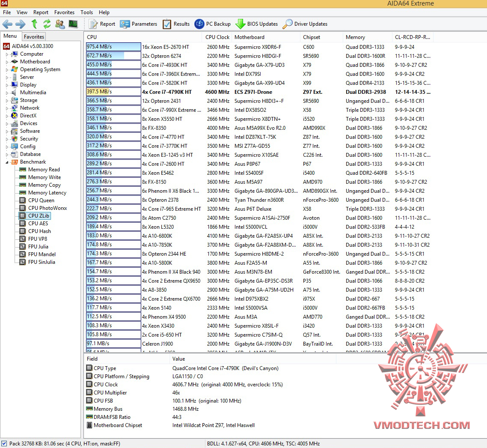Sort by Chipset column header
The image size is (487, 448).
pos(322,37)
